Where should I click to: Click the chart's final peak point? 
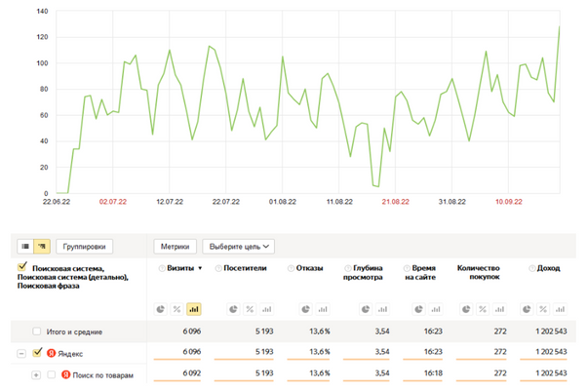pos(559,26)
